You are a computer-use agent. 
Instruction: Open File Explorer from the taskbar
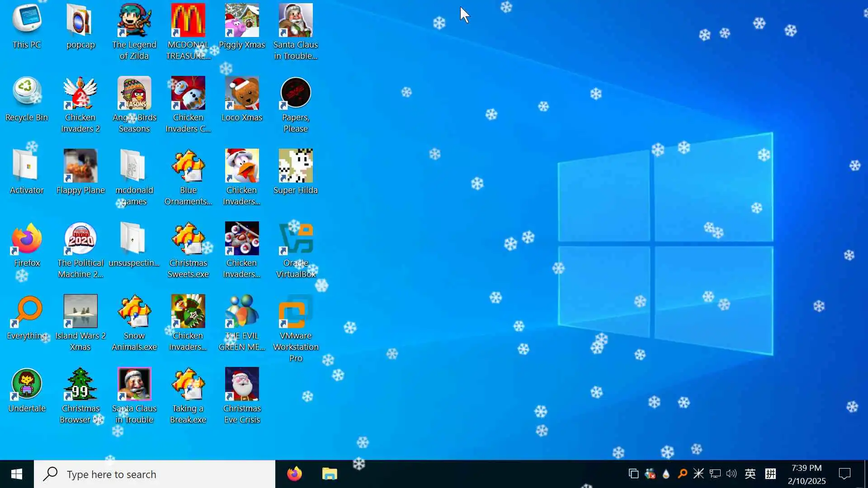pyautogui.click(x=330, y=474)
